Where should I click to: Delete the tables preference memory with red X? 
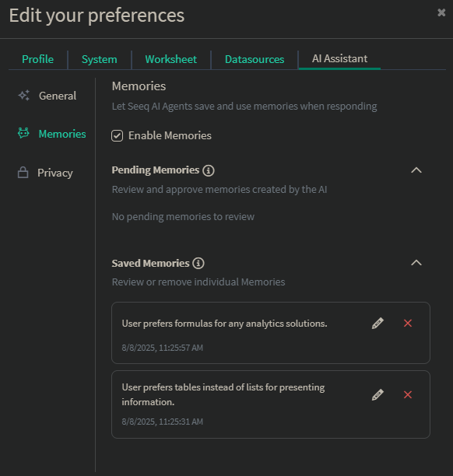tap(408, 394)
